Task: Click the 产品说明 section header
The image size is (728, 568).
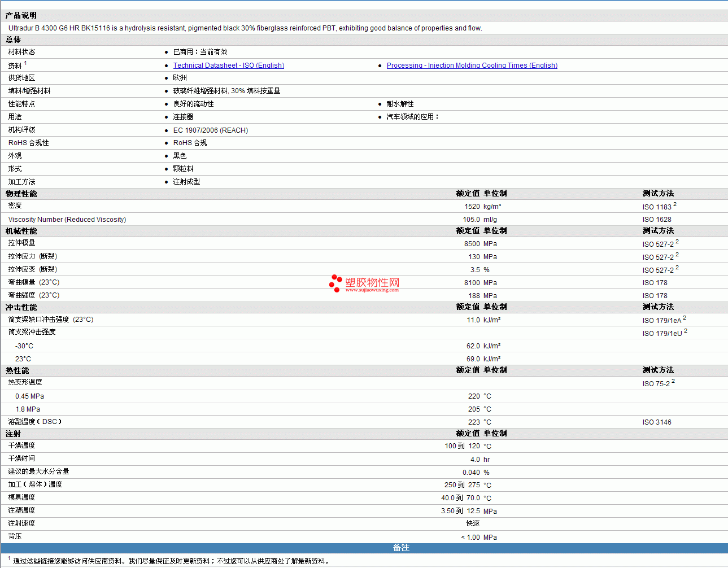Action: point(21,15)
